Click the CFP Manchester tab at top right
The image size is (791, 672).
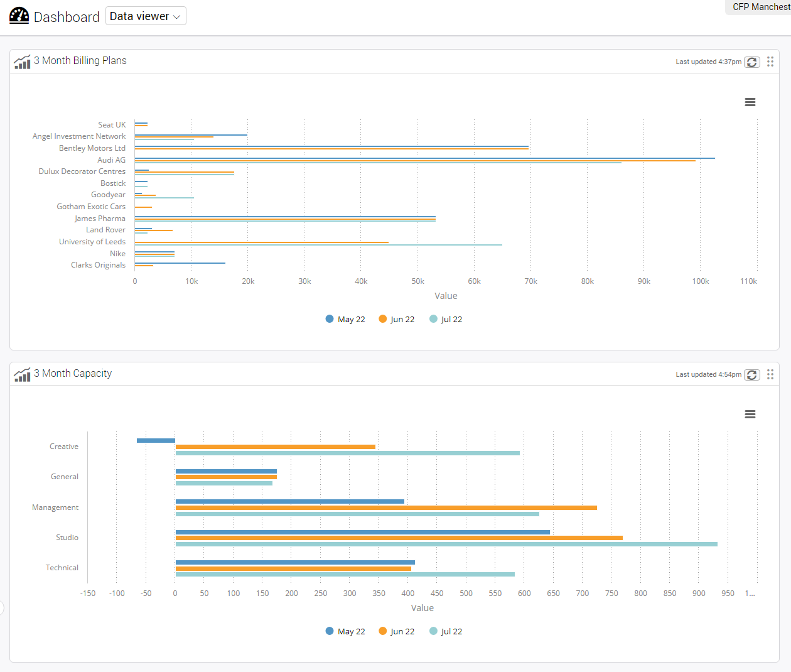click(x=758, y=7)
